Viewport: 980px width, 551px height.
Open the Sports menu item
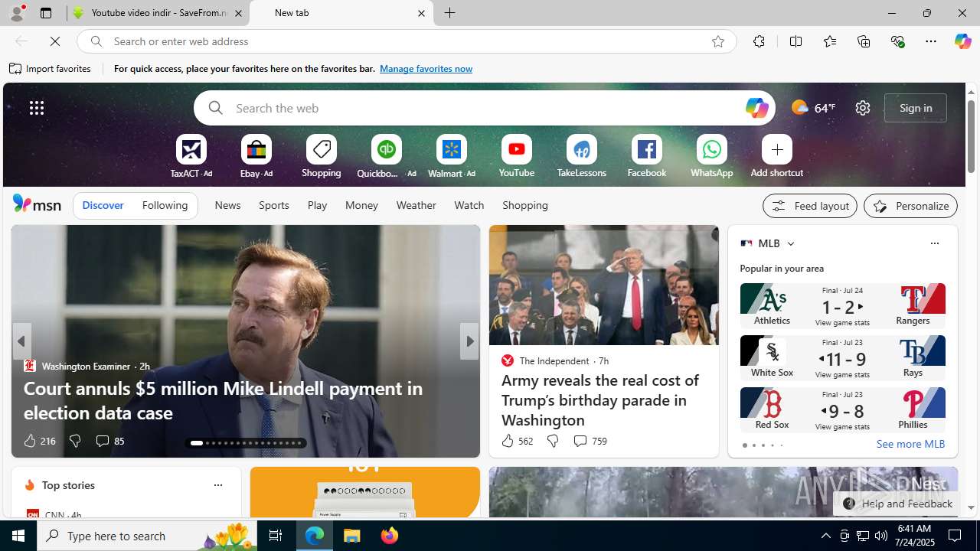click(x=273, y=205)
